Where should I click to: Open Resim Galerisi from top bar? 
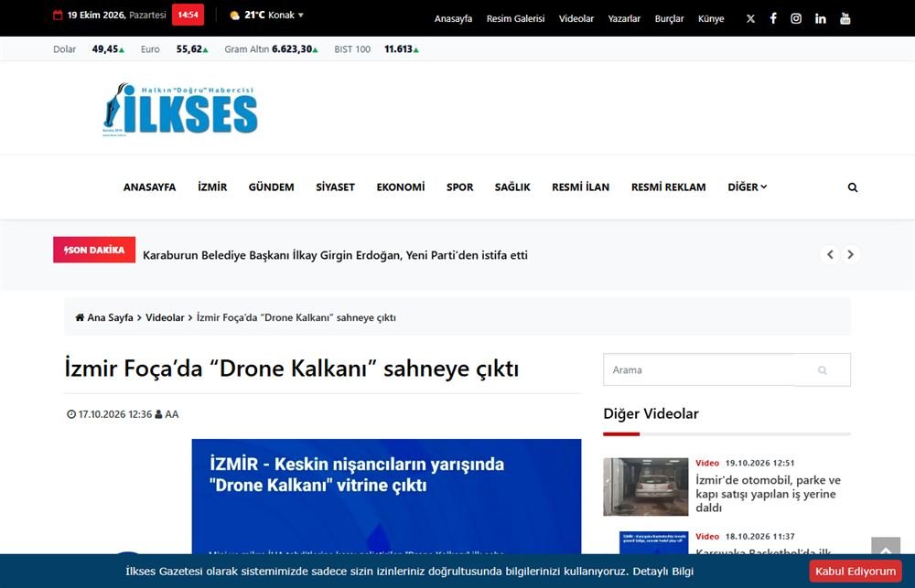(x=516, y=18)
